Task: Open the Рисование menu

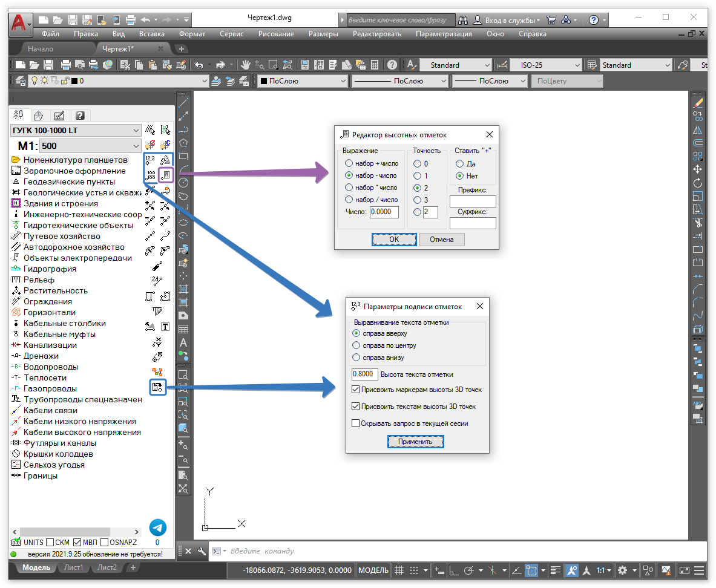Action: pos(277,34)
